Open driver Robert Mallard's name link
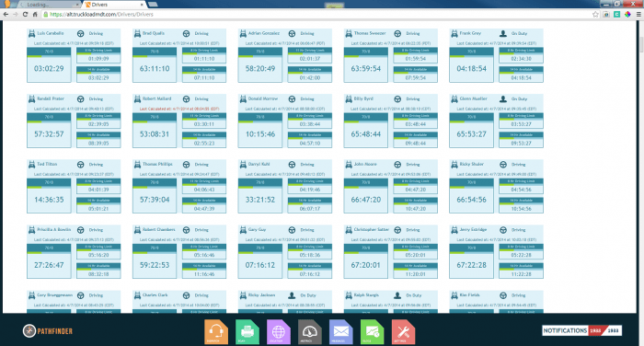This screenshot has height=346, width=644. (x=157, y=98)
